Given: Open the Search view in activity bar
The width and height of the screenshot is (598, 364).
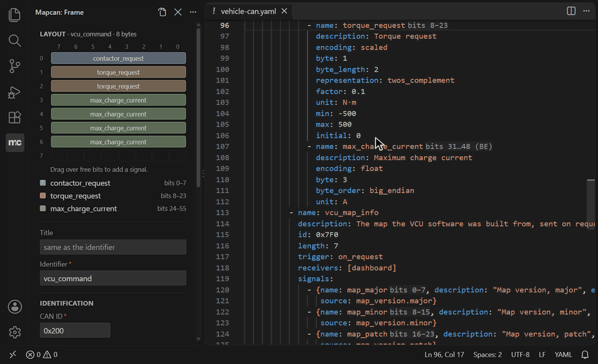Looking at the screenshot, I should pyautogui.click(x=14, y=41).
